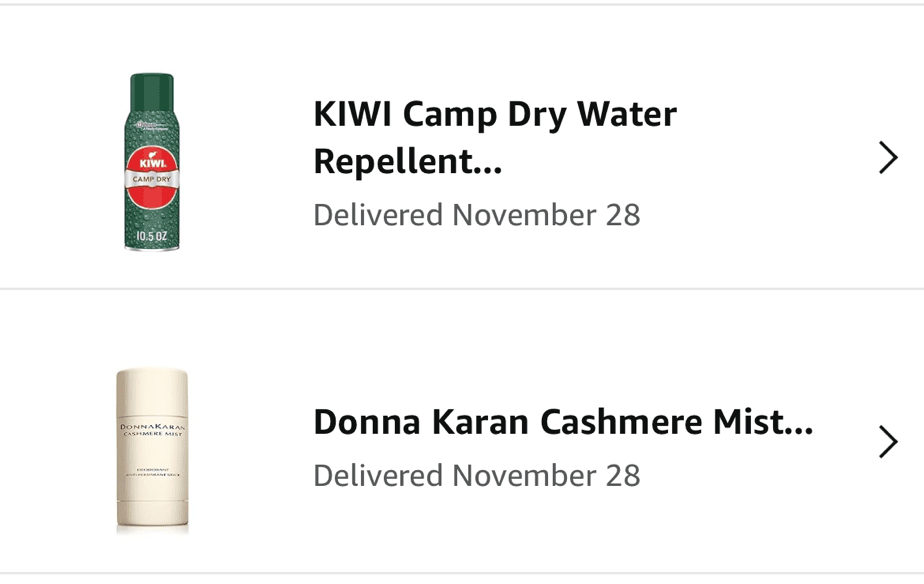This screenshot has height=584, width=924.
Task: Click Delivered November 28 under KIWI item
Action: coord(476,215)
